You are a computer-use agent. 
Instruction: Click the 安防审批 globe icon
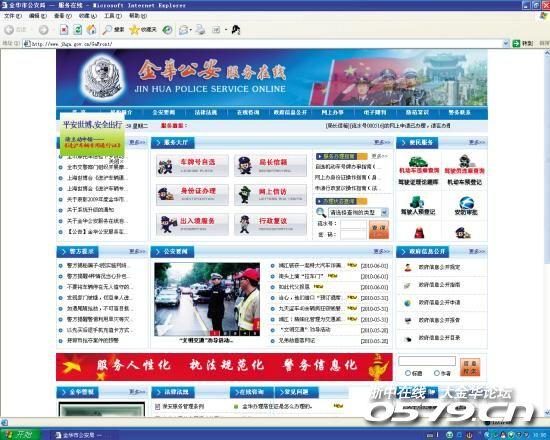(466, 202)
